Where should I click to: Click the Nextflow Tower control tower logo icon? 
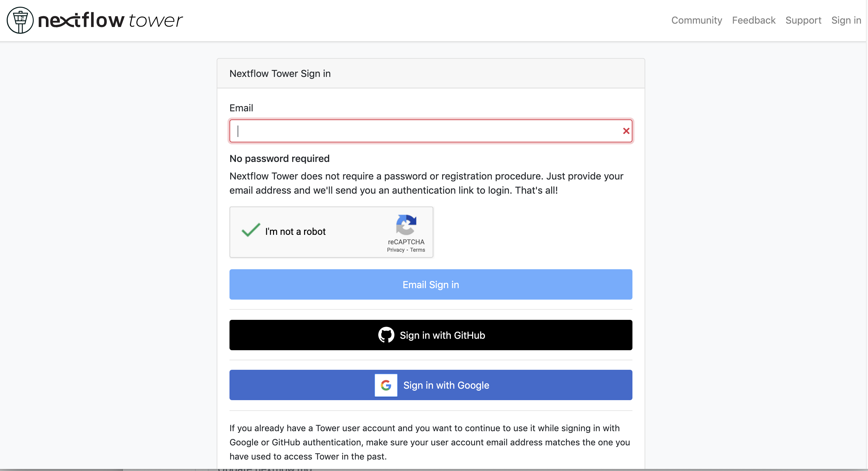(20, 20)
